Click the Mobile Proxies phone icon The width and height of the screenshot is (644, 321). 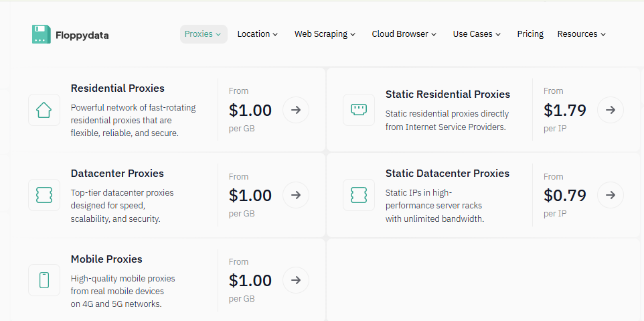click(x=44, y=280)
